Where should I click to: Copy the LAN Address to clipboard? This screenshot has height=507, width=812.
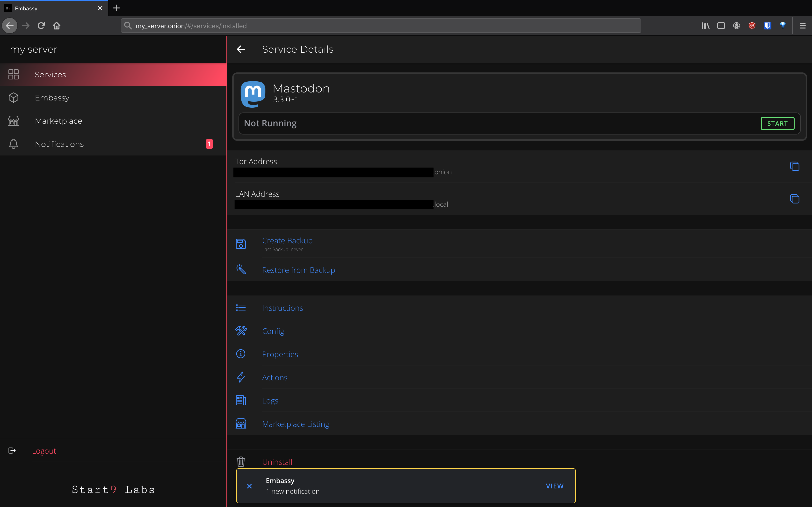(794, 199)
